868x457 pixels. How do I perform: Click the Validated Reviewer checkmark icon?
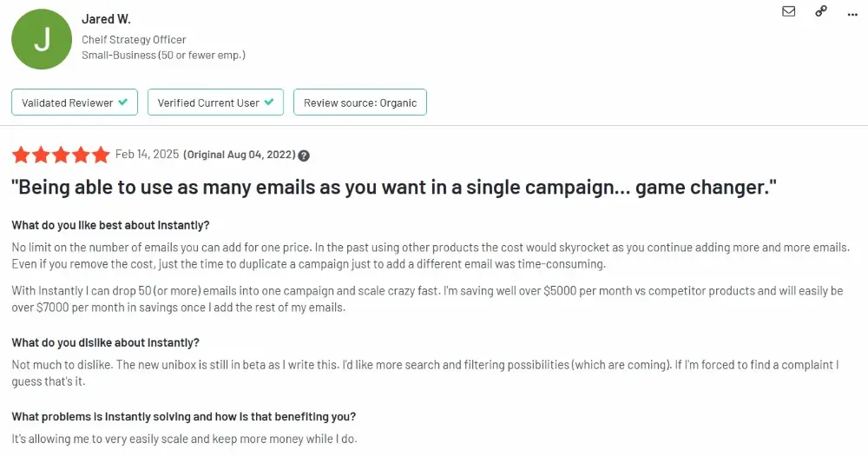123,103
